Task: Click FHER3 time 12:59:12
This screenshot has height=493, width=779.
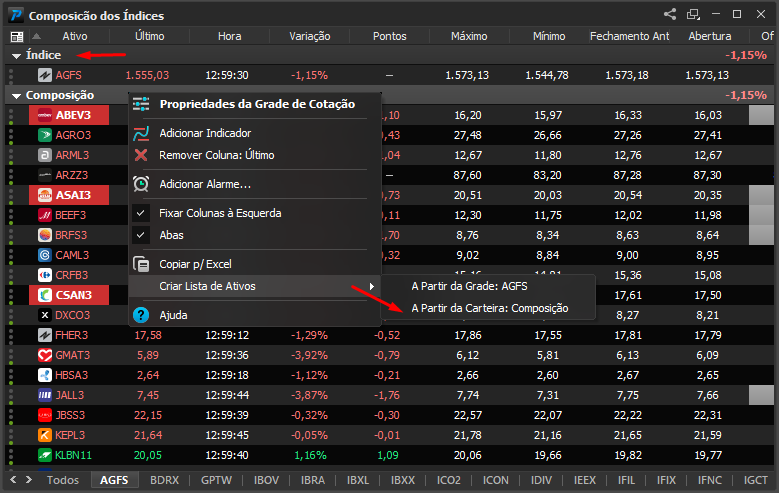Action: point(227,335)
